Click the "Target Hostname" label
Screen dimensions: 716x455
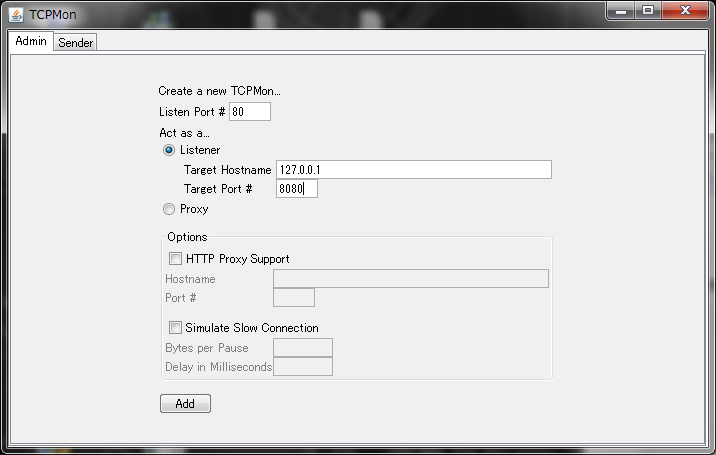(x=227, y=170)
